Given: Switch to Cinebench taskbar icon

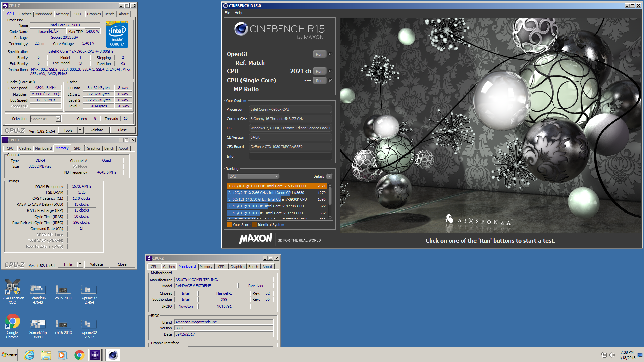Looking at the screenshot, I should pyautogui.click(x=113, y=355).
